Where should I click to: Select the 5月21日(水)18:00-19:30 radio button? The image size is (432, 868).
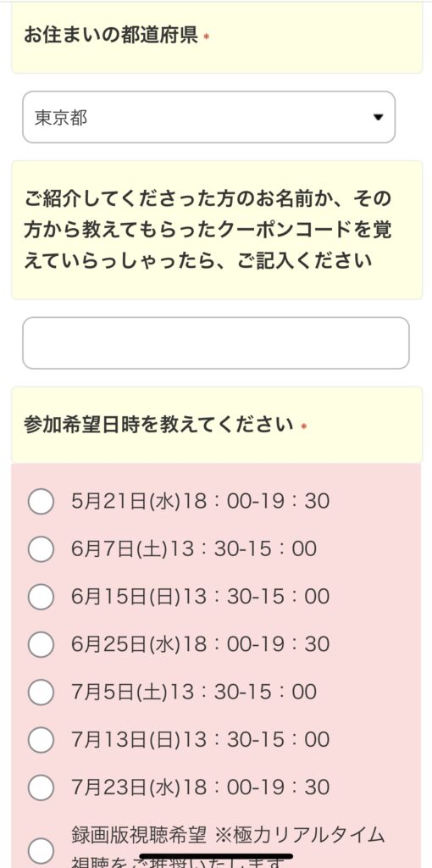(41, 502)
